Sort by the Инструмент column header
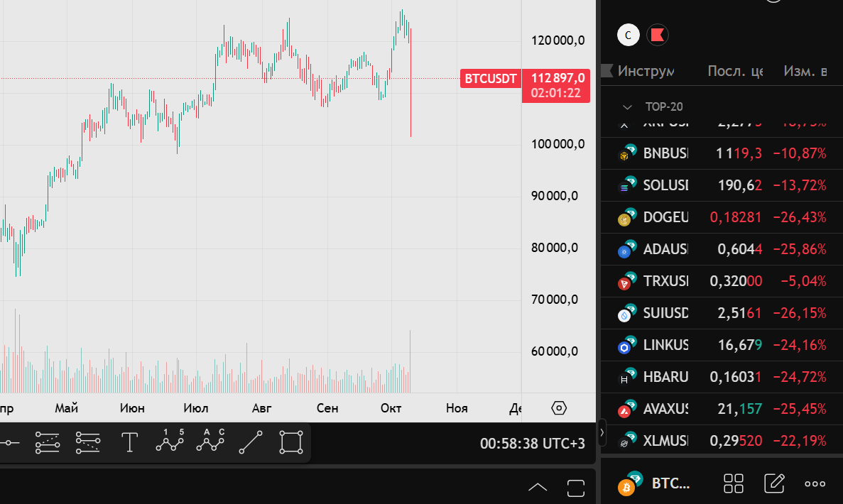Screen dimensions: 843x504 click(646, 71)
